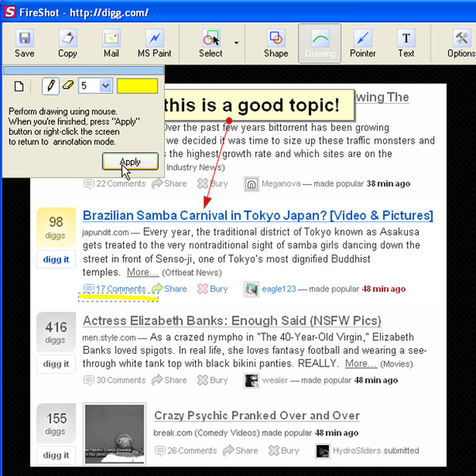Click the Save toolbar icon
The height and width of the screenshot is (476, 476).
pyautogui.click(x=25, y=44)
